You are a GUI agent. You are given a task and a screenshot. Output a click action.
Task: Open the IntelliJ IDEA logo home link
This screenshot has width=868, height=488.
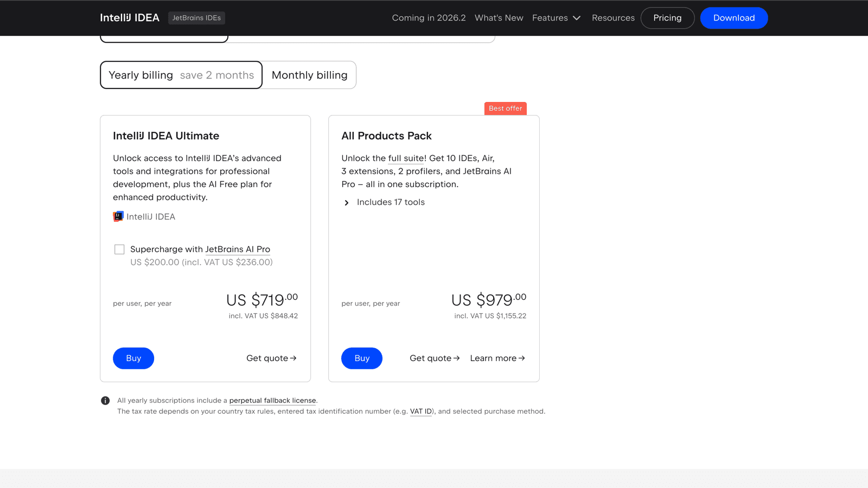point(130,18)
